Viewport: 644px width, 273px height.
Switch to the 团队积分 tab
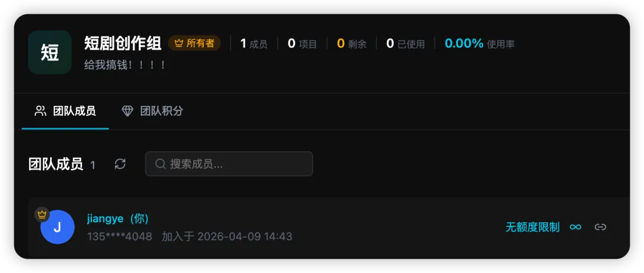click(153, 111)
